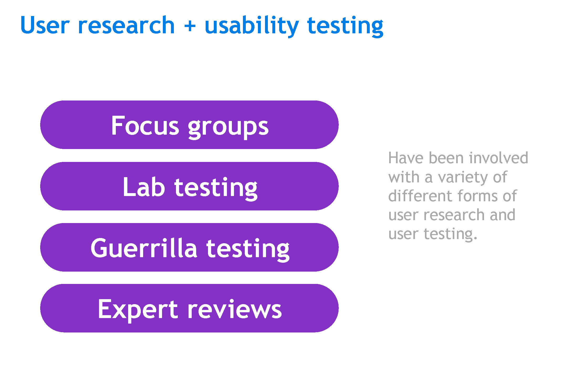Click the gray line "Have been involved"
The width and height of the screenshot is (588, 391).
[458, 158]
